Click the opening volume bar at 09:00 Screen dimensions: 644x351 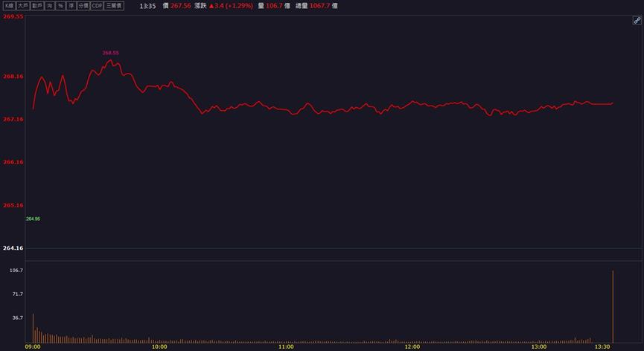pos(33,329)
